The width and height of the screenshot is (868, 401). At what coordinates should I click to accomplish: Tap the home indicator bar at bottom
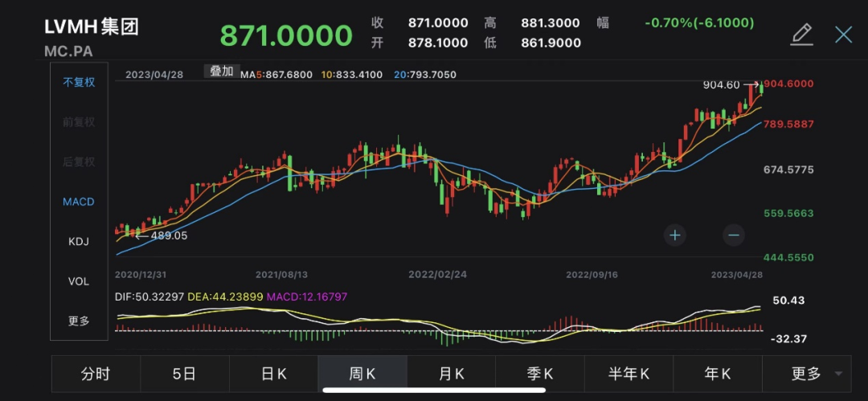(433, 390)
